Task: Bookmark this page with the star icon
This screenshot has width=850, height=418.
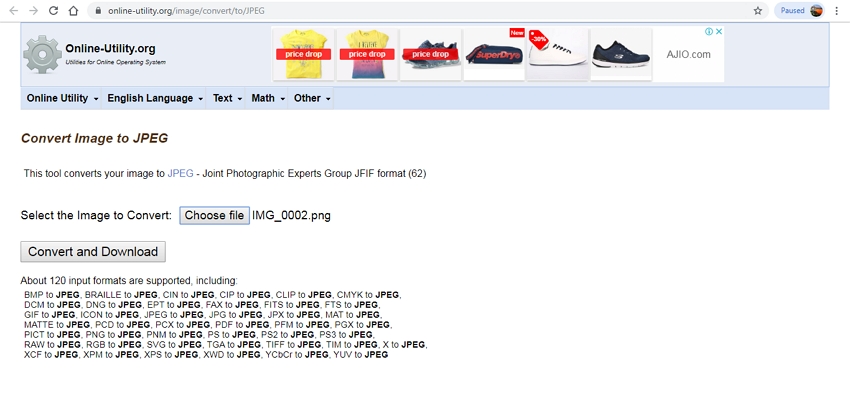Action: (758, 11)
